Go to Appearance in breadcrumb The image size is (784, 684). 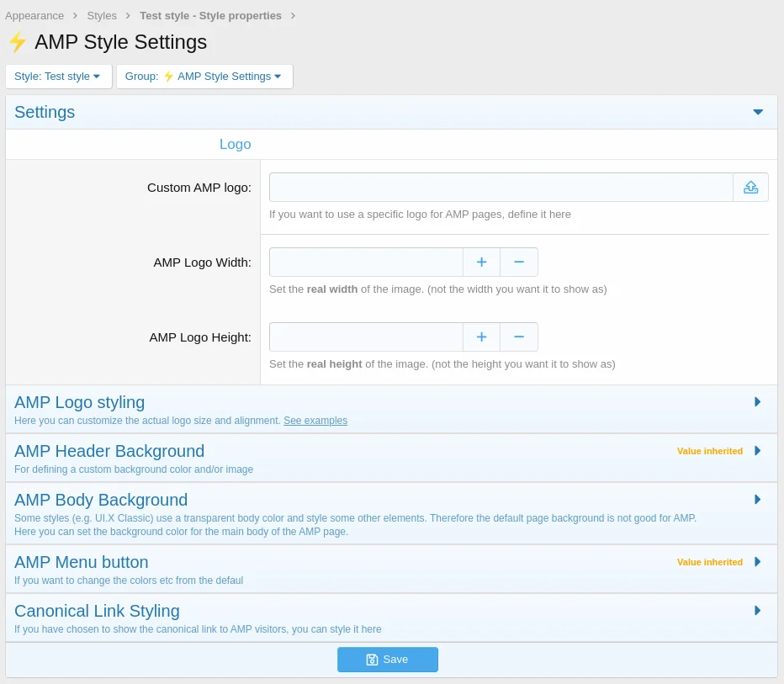tap(34, 16)
